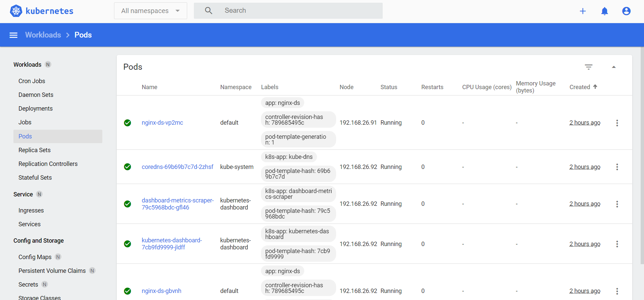
Task: Sort by Created column arrow
Action: tap(595, 87)
